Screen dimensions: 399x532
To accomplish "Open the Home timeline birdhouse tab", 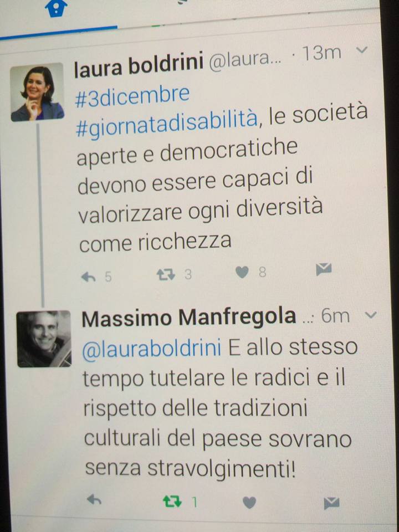I will click(x=56, y=8).
